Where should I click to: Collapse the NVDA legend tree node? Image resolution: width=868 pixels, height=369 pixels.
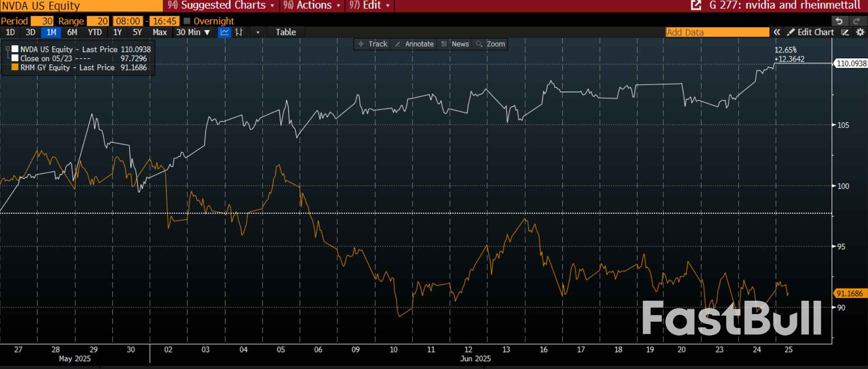[7, 49]
